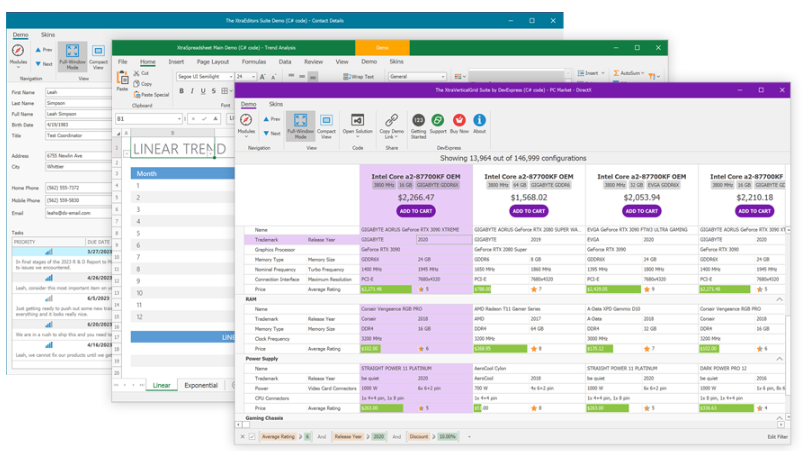Add the $2,266.47 configuration to cart
This screenshot has width=811, height=451.
416,211
